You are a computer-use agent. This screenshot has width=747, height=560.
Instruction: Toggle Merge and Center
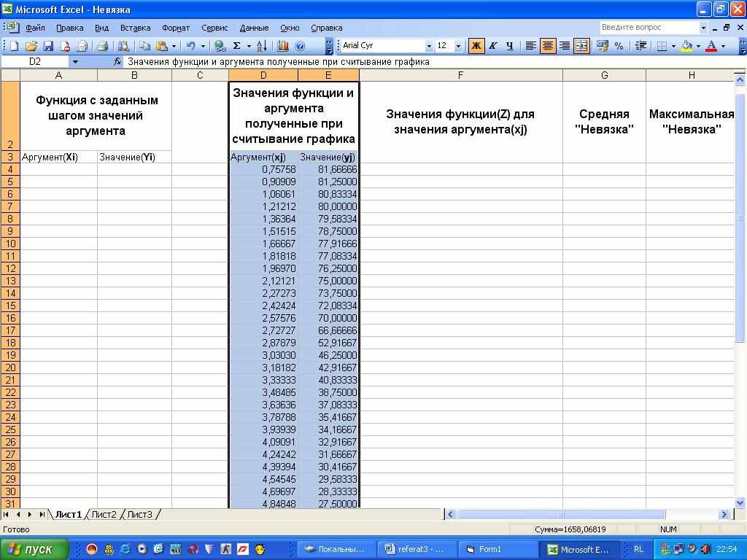581,46
